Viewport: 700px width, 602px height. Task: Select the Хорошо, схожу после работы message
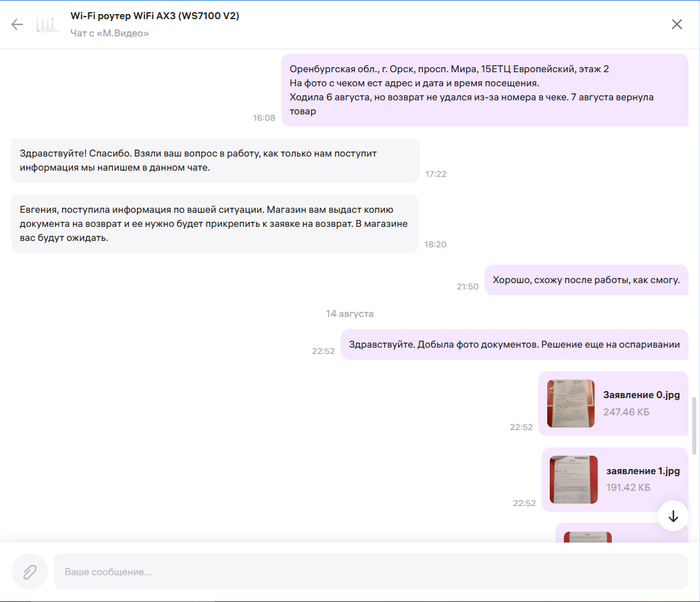coord(586,281)
